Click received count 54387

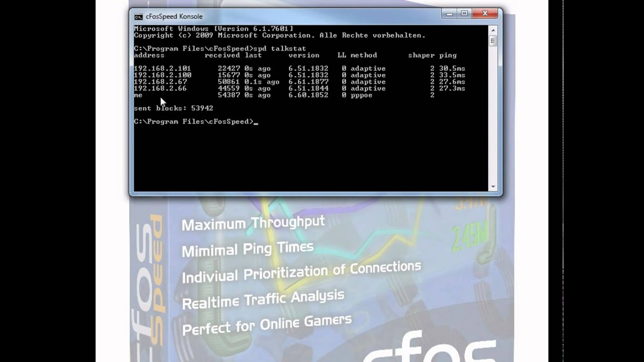(229, 95)
